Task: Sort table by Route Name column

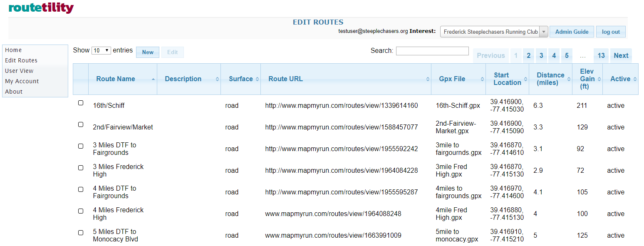Action: 123,79
